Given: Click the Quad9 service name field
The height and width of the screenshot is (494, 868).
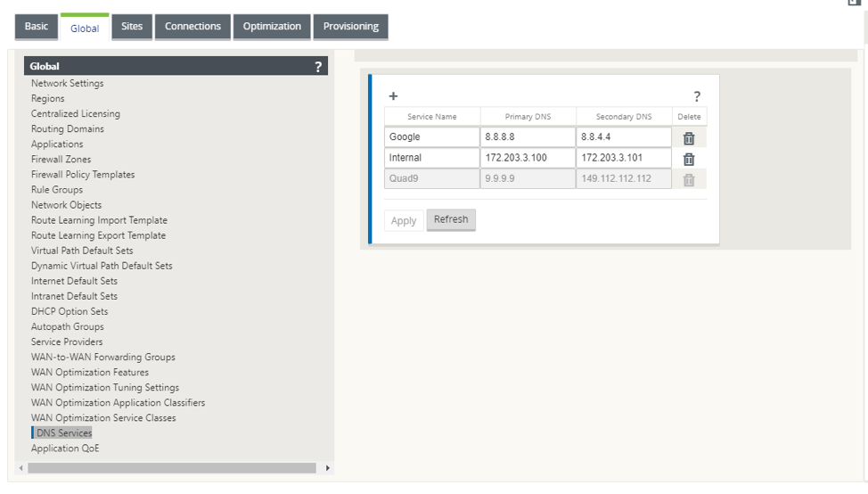Looking at the screenshot, I should tap(432, 179).
